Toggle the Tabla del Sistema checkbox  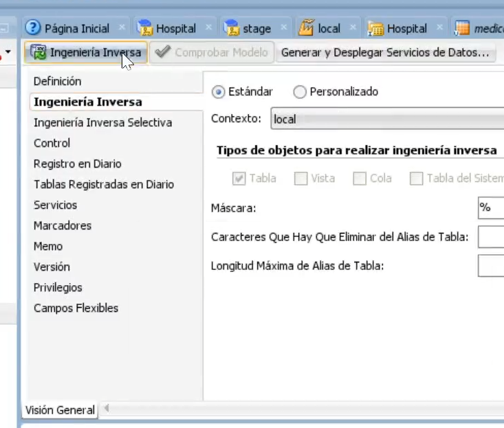416,179
